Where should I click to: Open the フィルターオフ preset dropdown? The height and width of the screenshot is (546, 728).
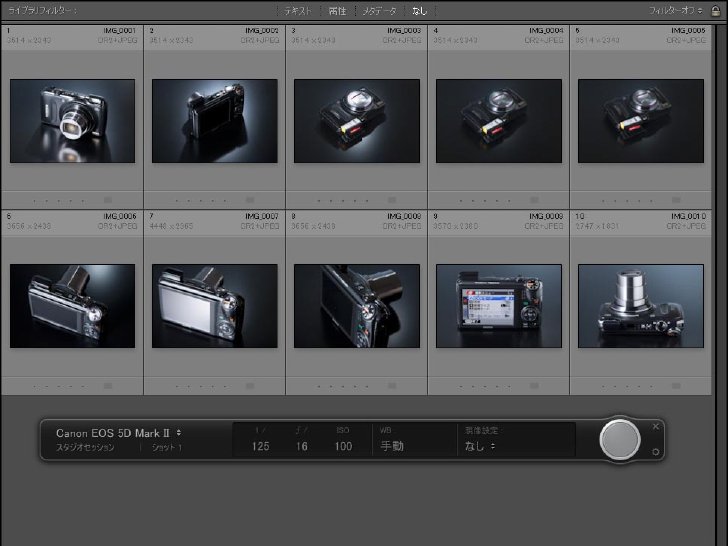click(x=676, y=10)
